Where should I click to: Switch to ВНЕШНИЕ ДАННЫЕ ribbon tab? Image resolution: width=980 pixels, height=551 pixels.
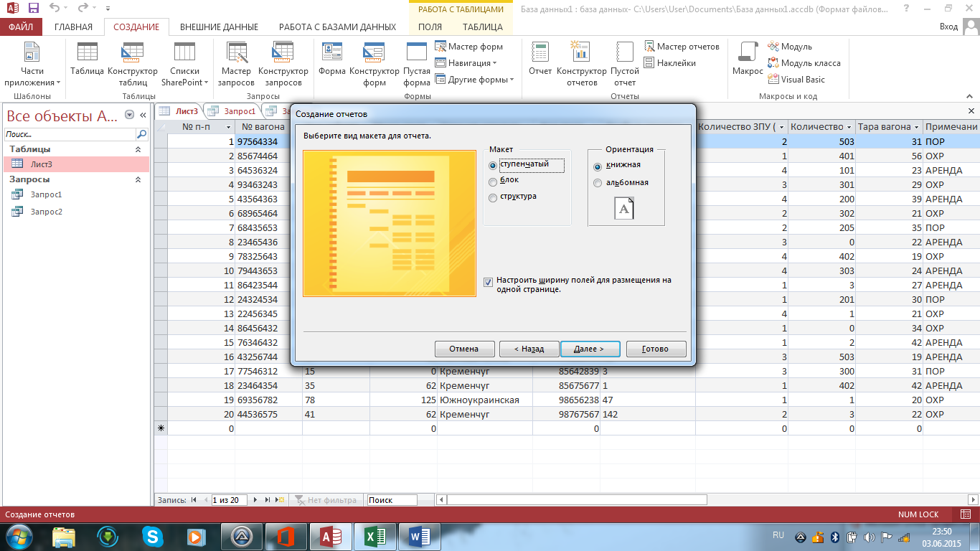click(219, 27)
